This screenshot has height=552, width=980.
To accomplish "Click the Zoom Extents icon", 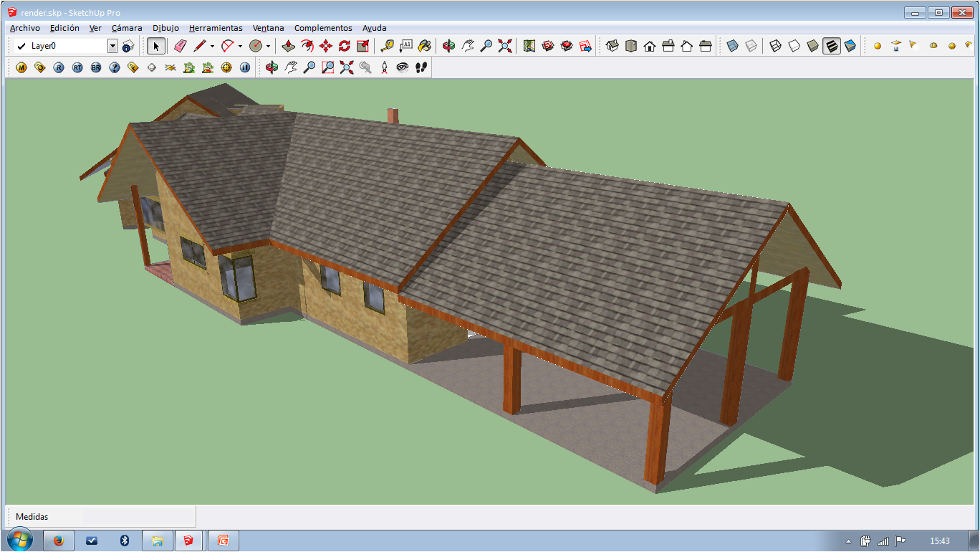I will (505, 46).
